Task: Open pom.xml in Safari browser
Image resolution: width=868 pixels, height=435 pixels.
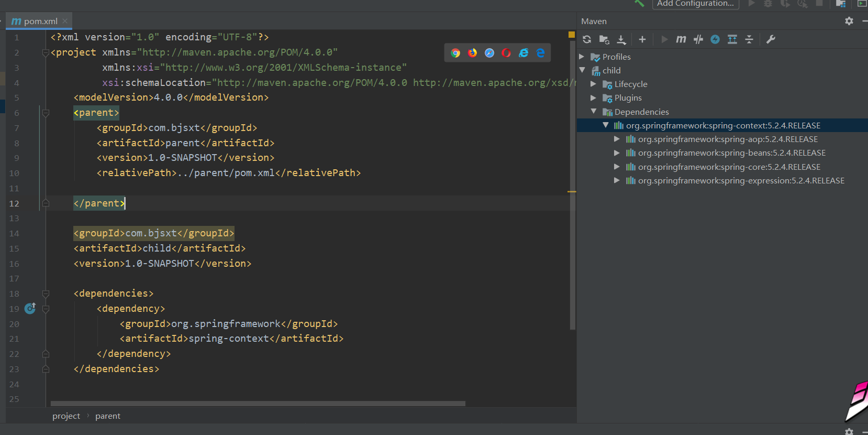Action: [x=489, y=53]
